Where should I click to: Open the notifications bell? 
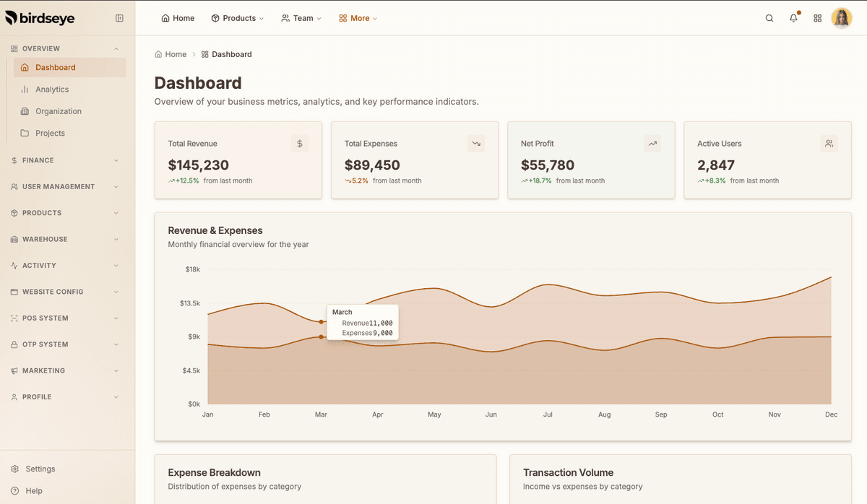click(793, 18)
